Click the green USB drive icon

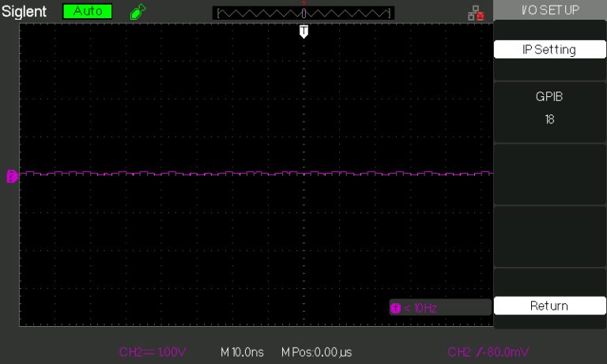point(138,12)
